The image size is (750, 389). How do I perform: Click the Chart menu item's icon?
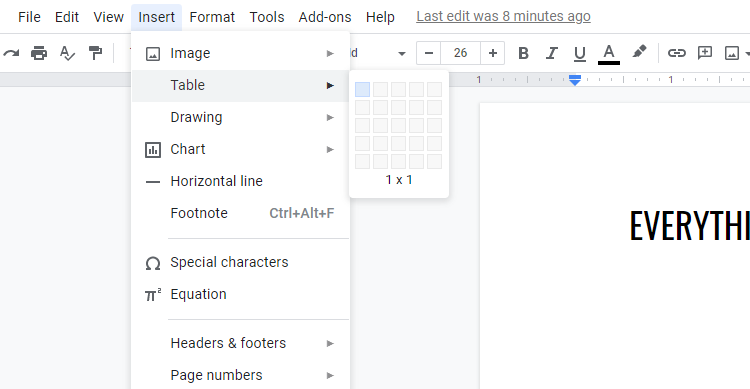point(153,150)
